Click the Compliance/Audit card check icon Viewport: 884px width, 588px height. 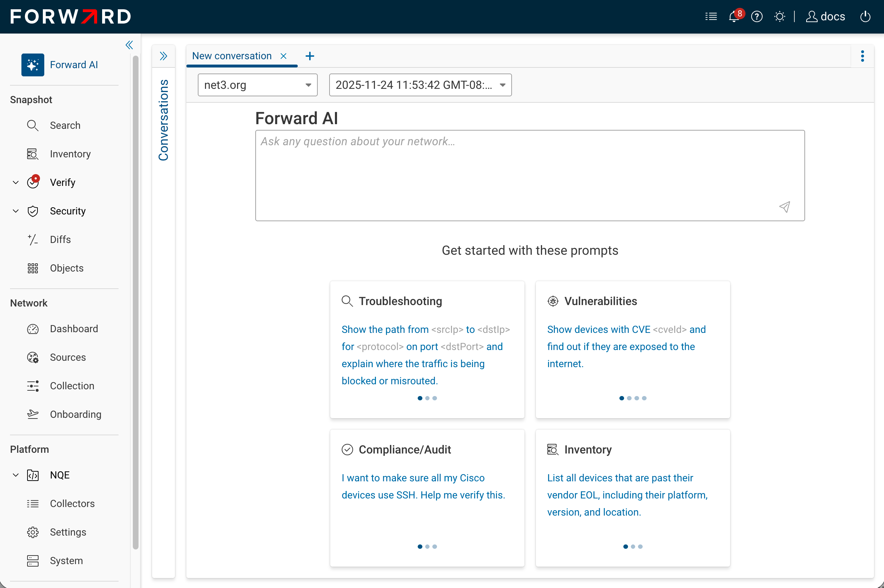click(347, 450)
